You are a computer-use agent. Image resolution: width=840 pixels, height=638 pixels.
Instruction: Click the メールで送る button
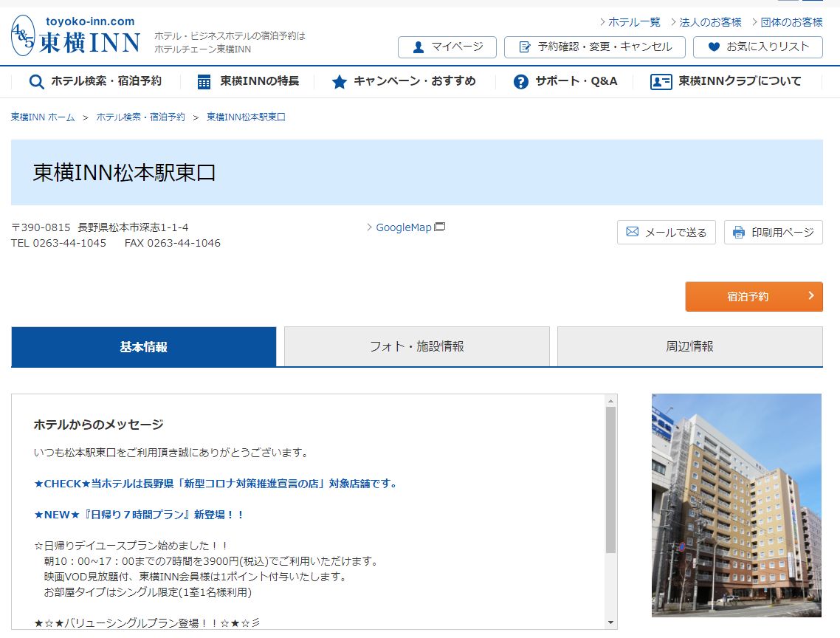[x=667, y=232]
